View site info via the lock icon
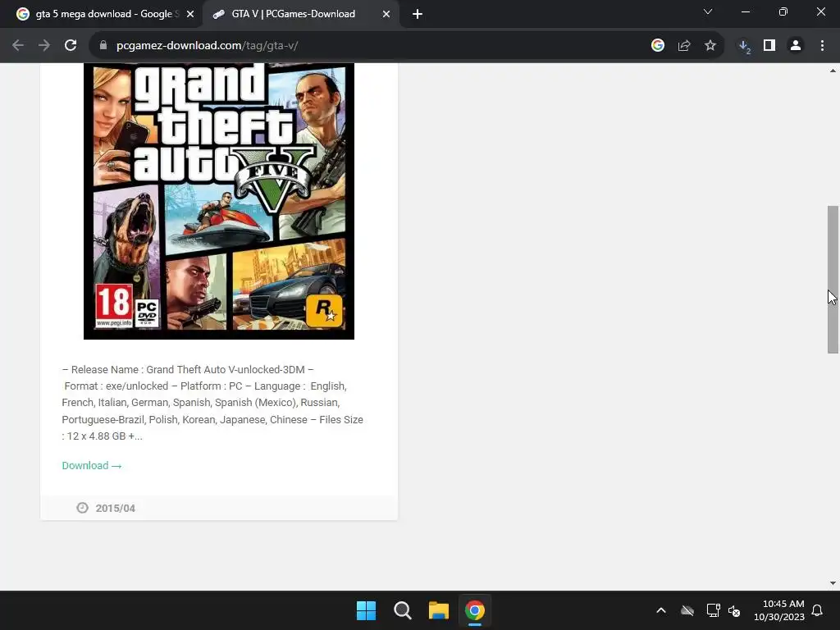This screenshot has height=630, width=840. (103, 46)
